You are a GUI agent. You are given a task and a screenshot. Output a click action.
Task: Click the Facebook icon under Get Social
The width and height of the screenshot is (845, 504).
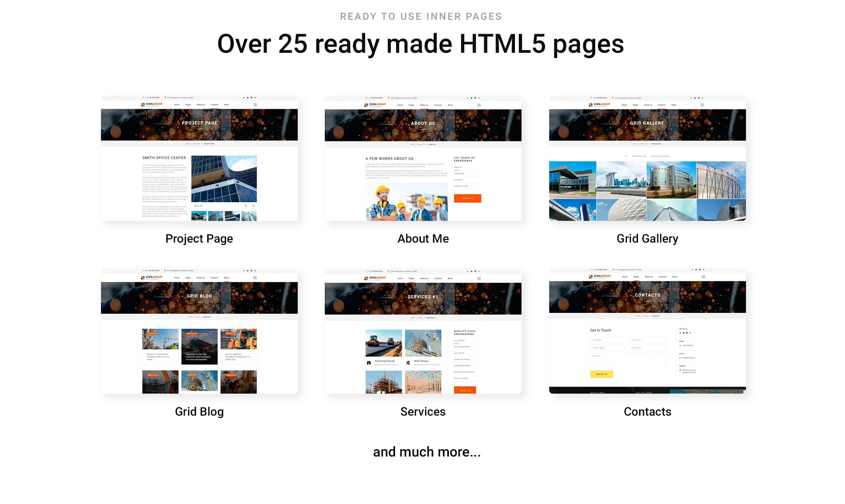pos(680,333)
